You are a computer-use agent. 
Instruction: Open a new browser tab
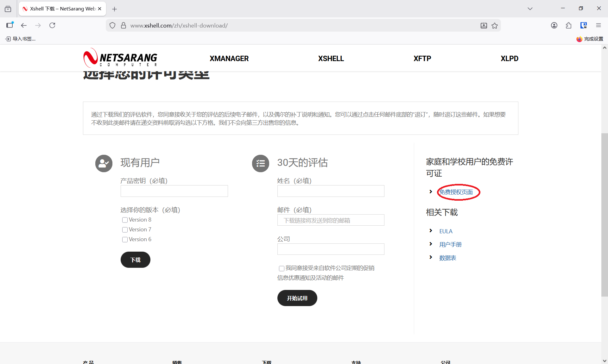[115, 9]
